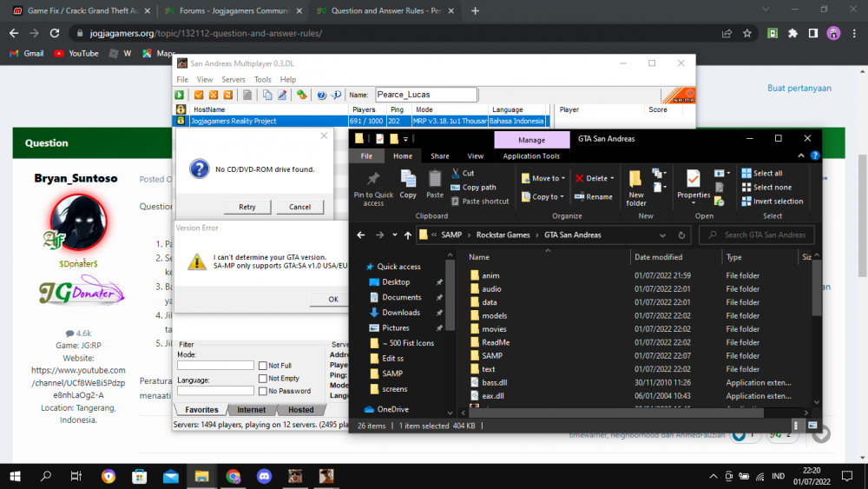Click OK in the Version Error dialog
Image resolution: width=868 pixels, height=489 pixels.
click(x=333, y=299)
